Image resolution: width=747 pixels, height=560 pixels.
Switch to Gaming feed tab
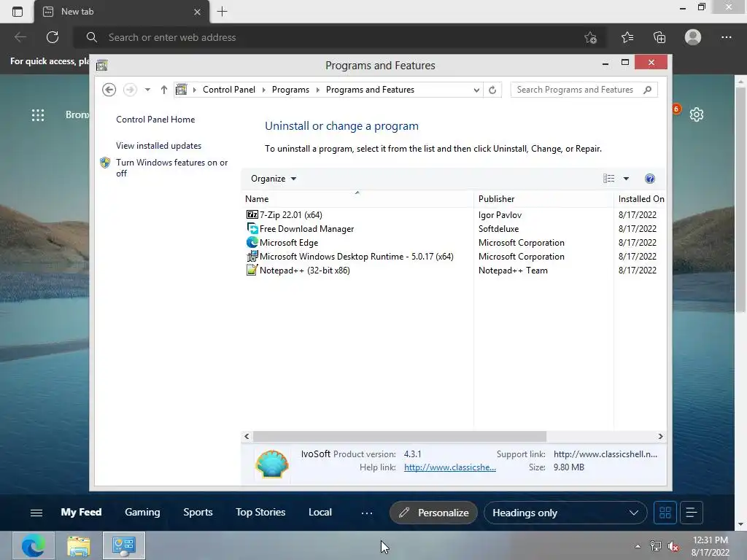coord(142,513)
